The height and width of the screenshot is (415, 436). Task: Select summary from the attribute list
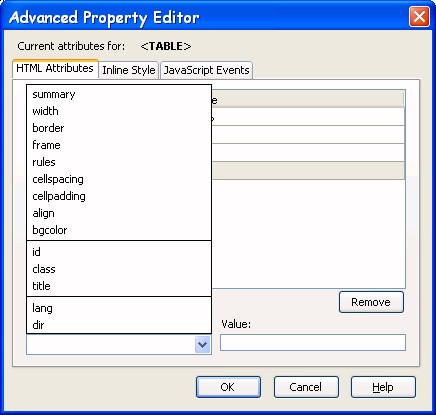pos(119,94)
